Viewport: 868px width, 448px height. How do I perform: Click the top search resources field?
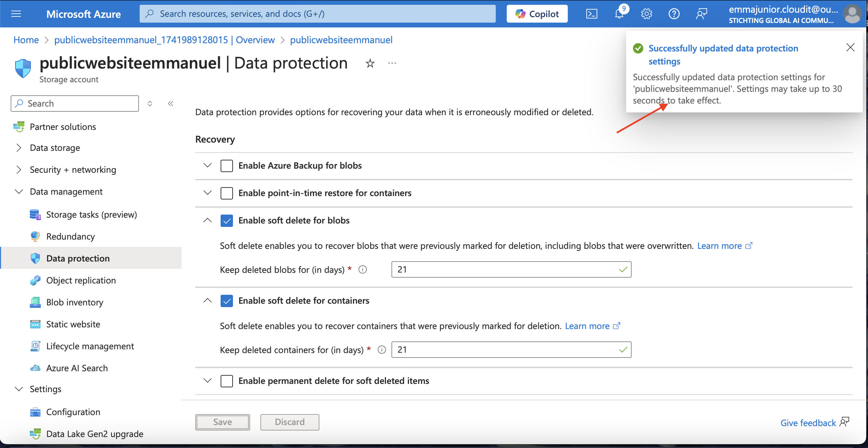318,14
